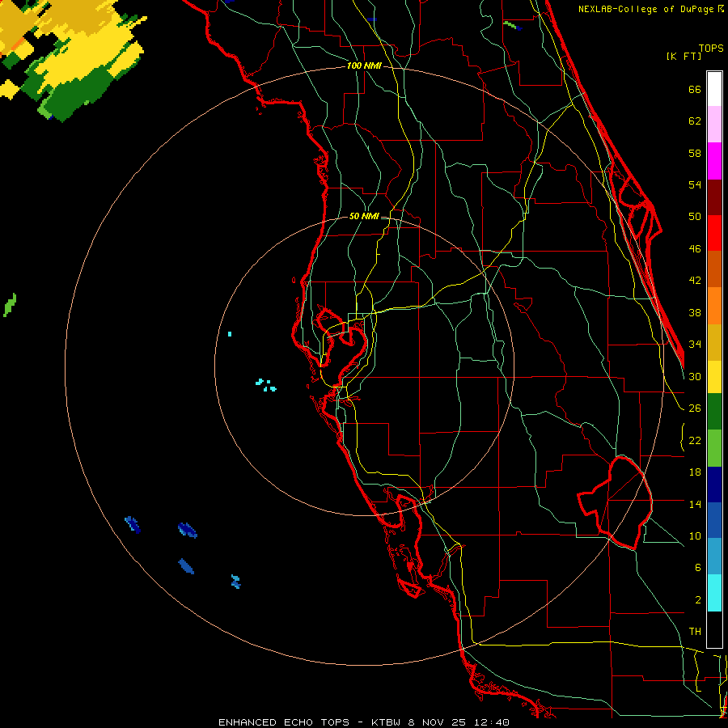Click the KTBW station identifier in caption
728x728 pixels.
click(385, 722)
